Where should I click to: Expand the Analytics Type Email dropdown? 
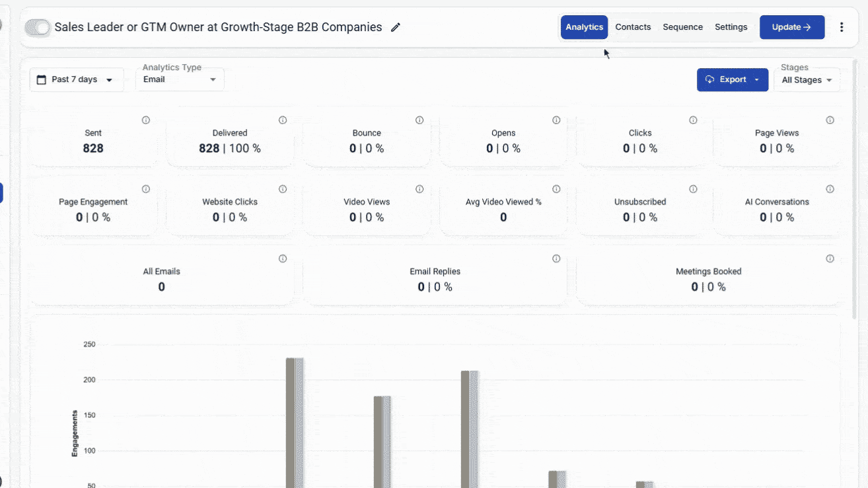180,79
